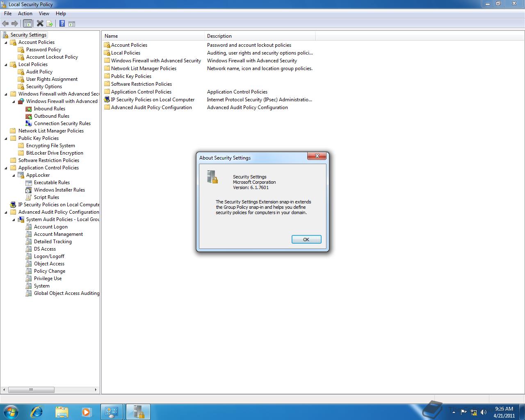Show hidden tray icons arrow
Viewport: 525px width, 420px height.
[x=454, y=412]
